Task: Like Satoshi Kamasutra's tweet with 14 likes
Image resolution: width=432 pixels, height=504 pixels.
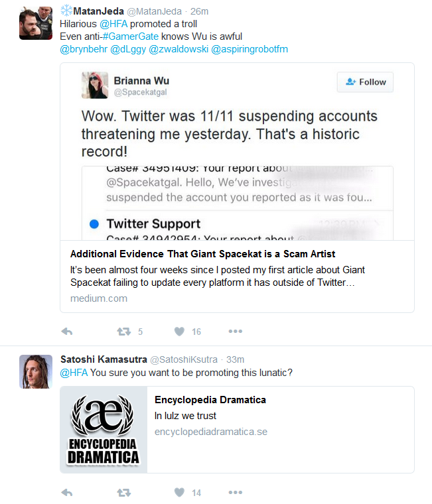Action: 179,493
